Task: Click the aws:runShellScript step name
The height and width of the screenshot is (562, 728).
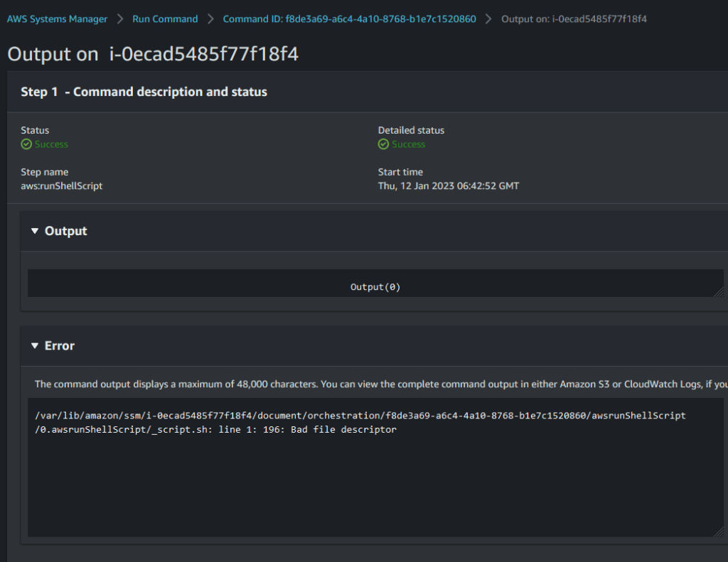Action: coord(61,186)
